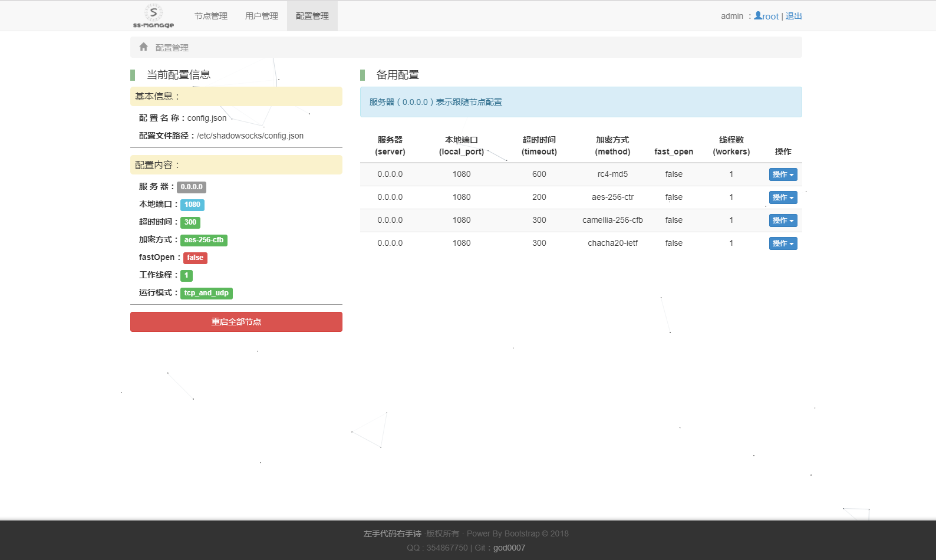Click the aes-256-cfb encryption method badge
Screen dimensions: 936x560
click(x=203, y=240)
